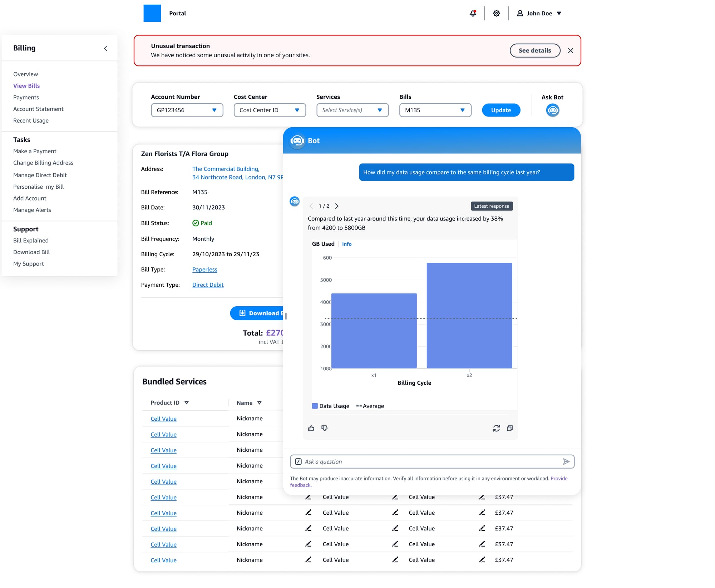Toggle the Data Usage legend swatch
Viewport: 715px width, 588px height.
click(315, 406)
